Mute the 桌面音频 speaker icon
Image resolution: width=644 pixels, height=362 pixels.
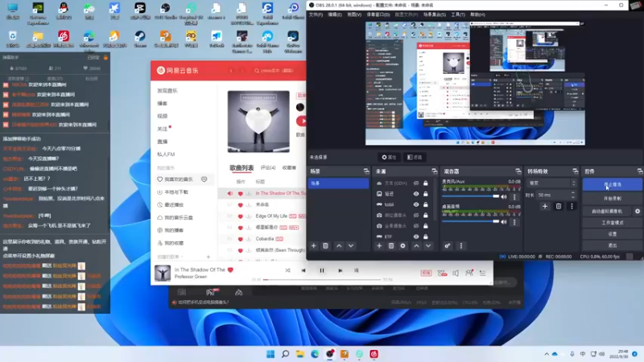point(504,222)
